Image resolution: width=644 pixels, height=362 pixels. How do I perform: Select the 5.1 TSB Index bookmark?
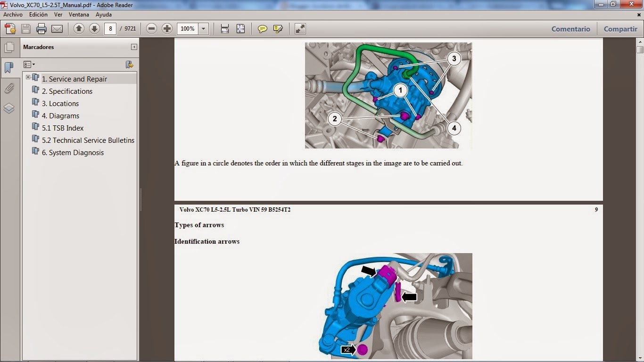click(x=63, y=128)
